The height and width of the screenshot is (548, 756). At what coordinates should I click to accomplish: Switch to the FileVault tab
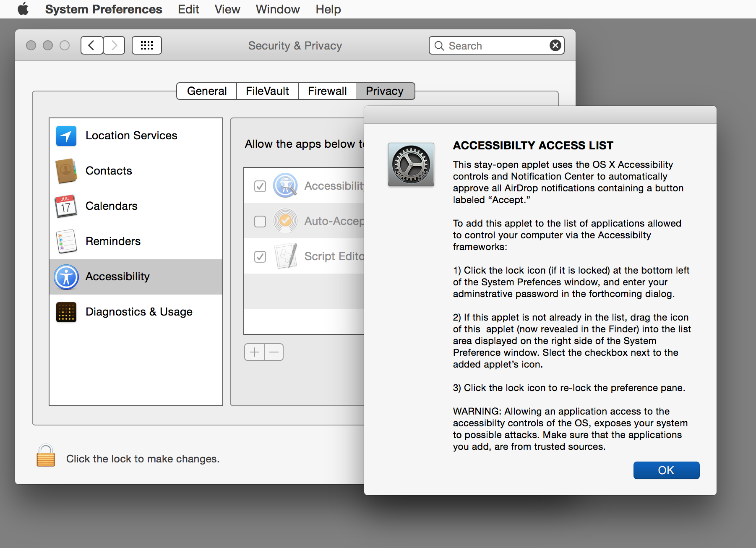[267, 91]
